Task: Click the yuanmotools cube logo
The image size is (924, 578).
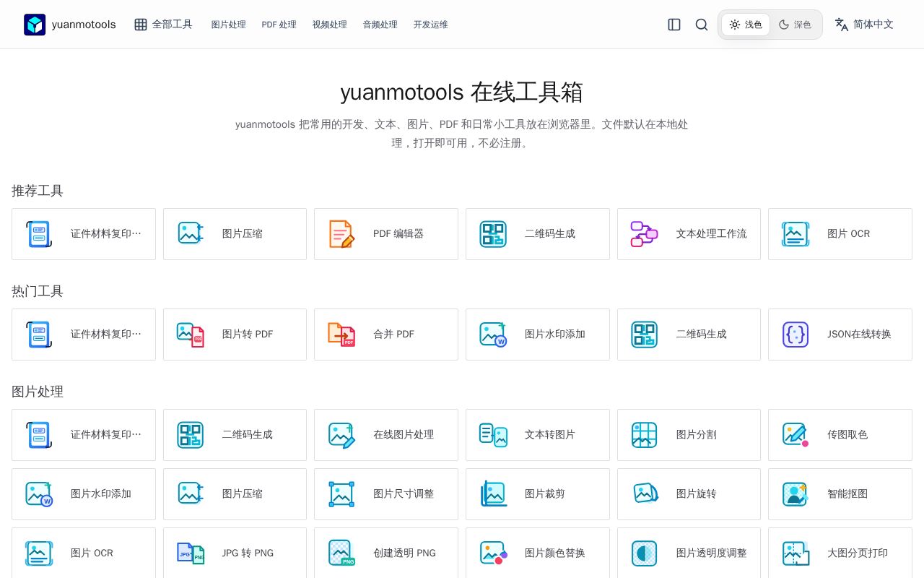Action: click(x=35, y=25)
